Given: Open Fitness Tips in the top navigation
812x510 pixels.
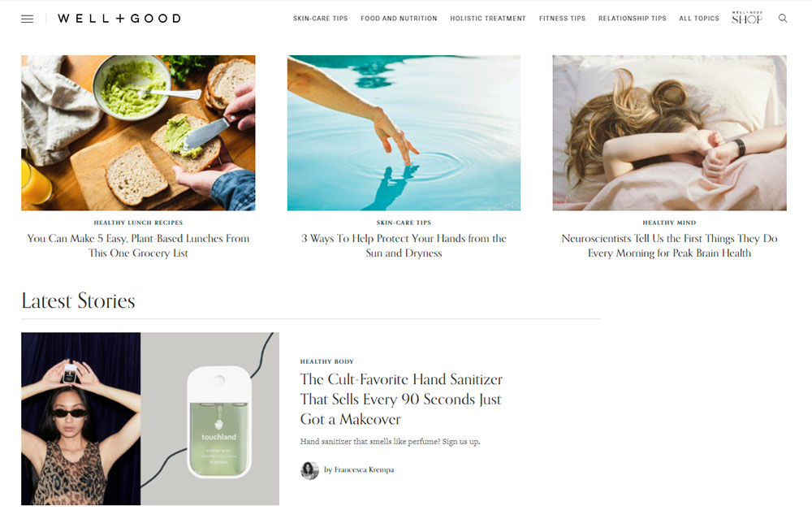Looking at the screenshot, I should pos(562,18).
